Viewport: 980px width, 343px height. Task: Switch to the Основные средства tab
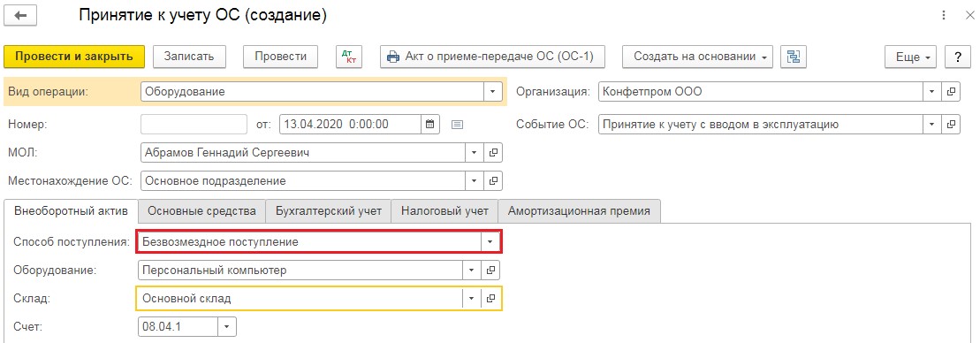pyautogui.click(x=201, y=210)
